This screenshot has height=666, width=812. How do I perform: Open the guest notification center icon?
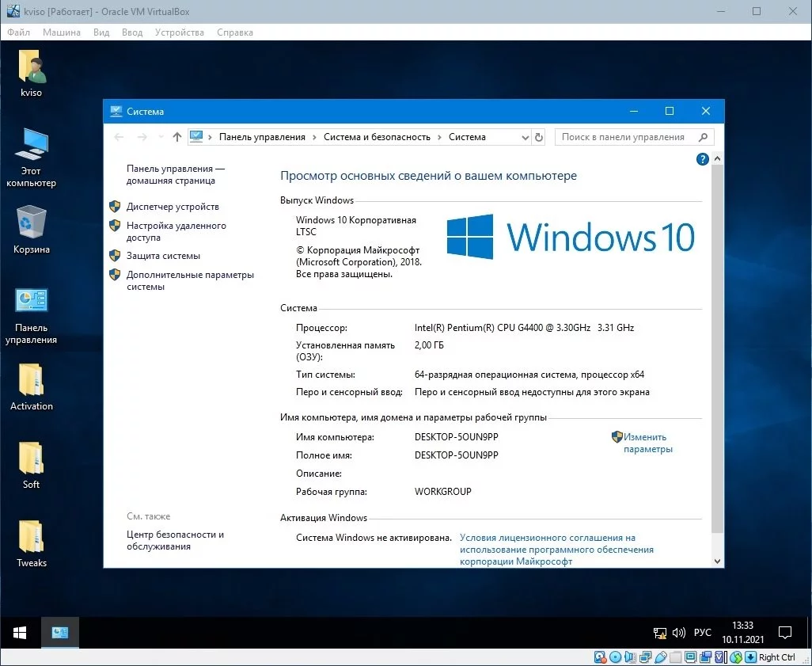coord(785,632)
